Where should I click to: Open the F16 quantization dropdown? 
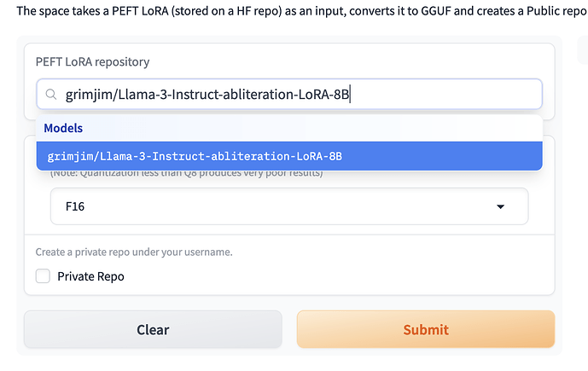click(288, 206)
